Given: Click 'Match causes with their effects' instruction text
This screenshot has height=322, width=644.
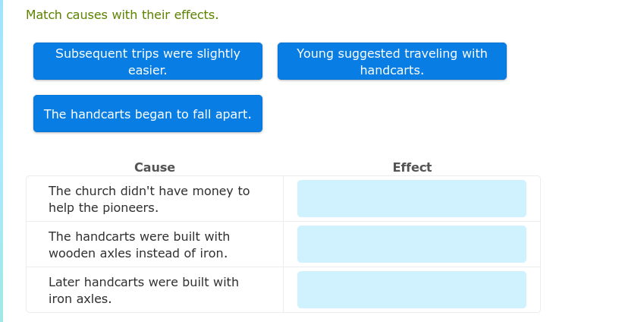Looking at the screenshot, I should click(122, 15).
